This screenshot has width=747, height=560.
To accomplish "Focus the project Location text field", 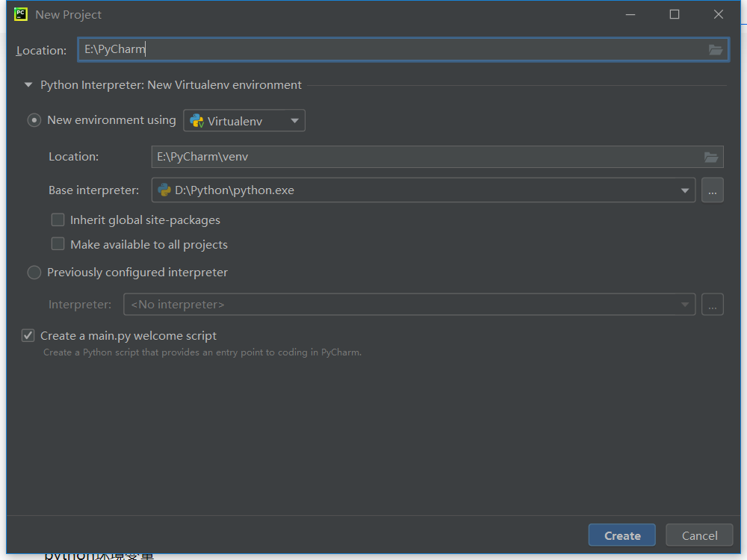I will click(403, 49).
